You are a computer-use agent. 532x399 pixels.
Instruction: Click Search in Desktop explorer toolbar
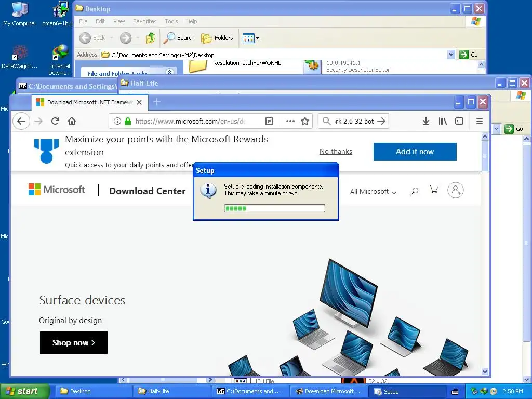[179, 38]
